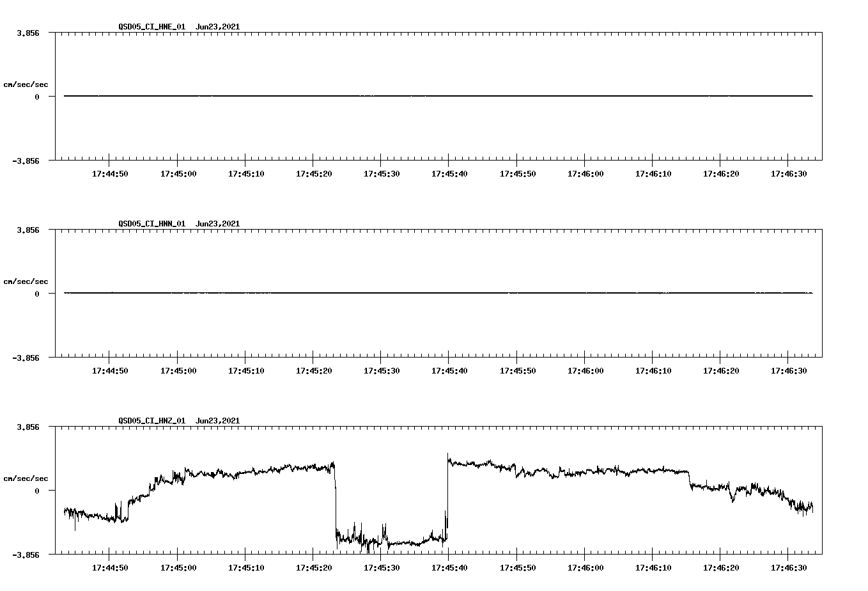Screen dimensions: 868x591
Task: Click the QSD05_CI_HNZ_01 channel title
Action: [152, 421]
